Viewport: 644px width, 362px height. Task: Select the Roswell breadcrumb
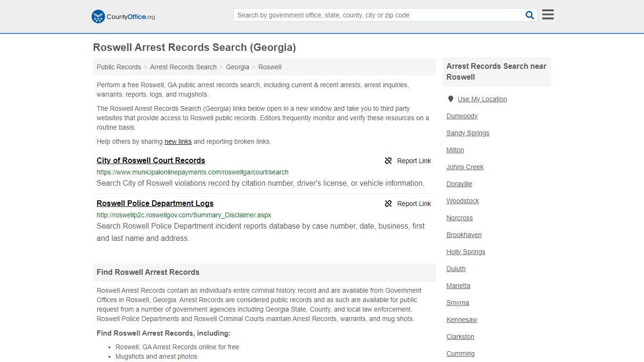270,67
